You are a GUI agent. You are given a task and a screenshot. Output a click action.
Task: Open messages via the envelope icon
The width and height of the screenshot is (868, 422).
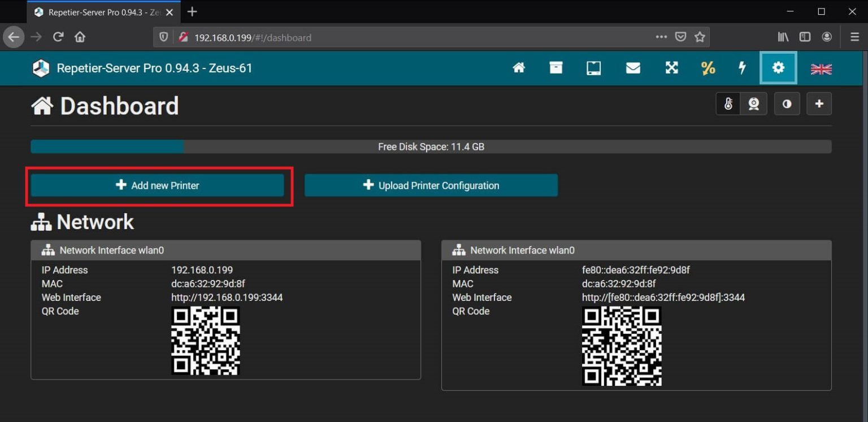(x=633, y=68)
